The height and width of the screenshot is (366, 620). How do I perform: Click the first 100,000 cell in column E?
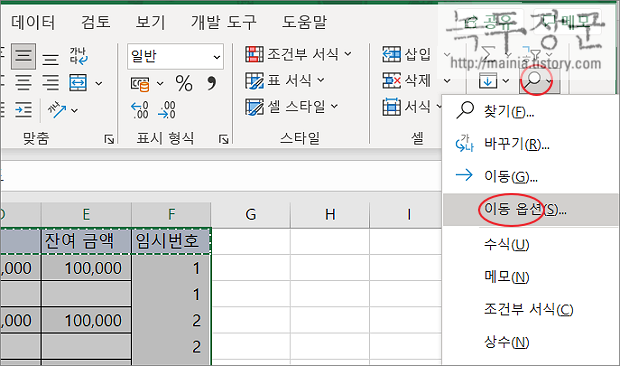tap(86, 268)
